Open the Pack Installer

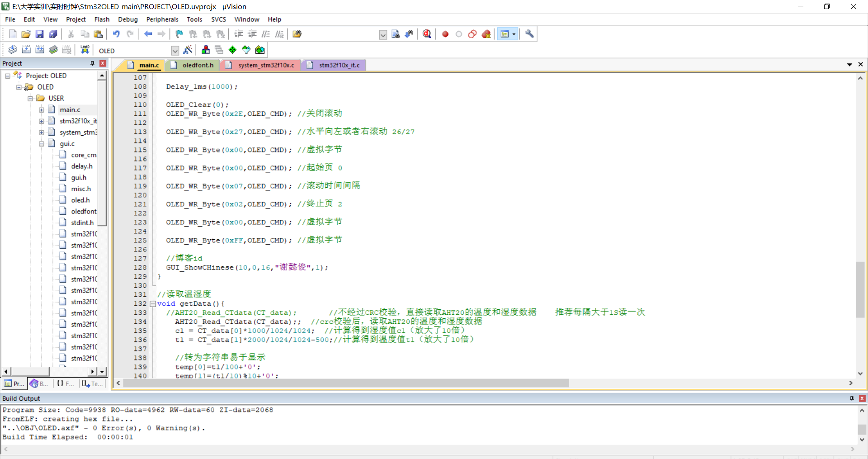260,50
